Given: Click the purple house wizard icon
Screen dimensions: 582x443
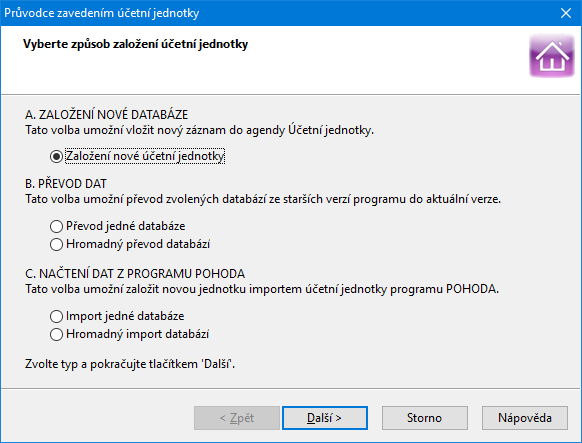Looking at the screenshot, I should (x=552, y=56).
